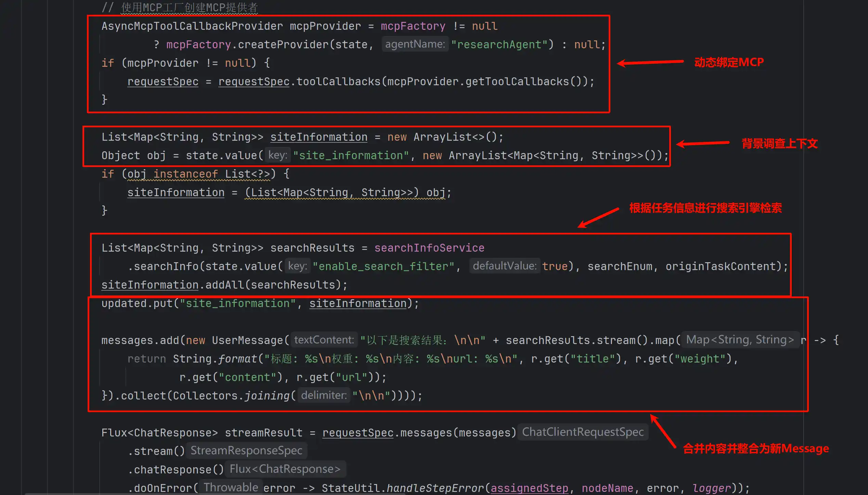Click the "researchAgent" string literal
Screen dimensions: 868x495
(x=499, y=45)
